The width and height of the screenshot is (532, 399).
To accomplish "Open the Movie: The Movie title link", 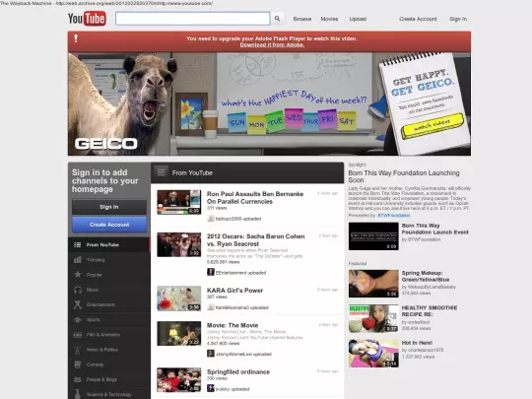I will coord(233,325).
